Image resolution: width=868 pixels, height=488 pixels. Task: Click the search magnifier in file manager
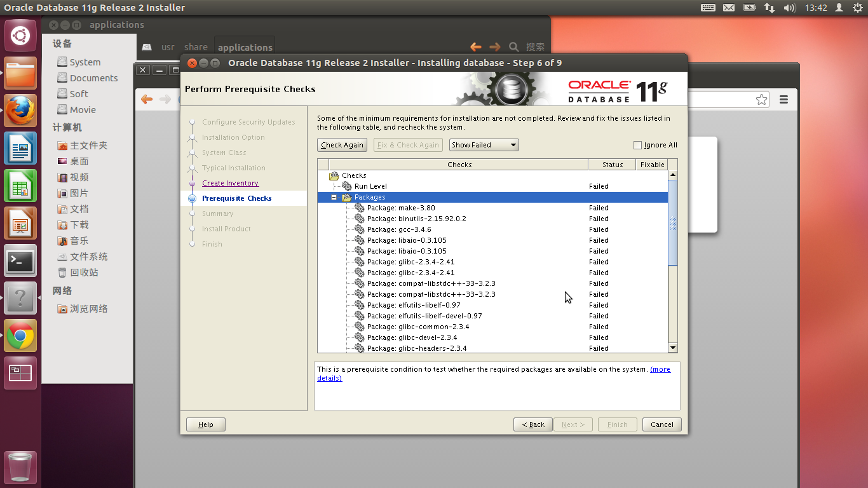[513, 46]
